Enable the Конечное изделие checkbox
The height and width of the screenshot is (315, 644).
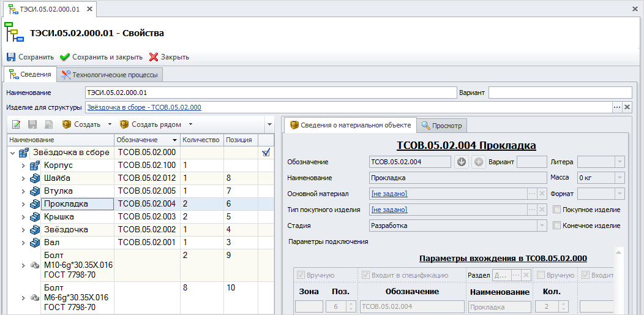[x=556, y=226]
